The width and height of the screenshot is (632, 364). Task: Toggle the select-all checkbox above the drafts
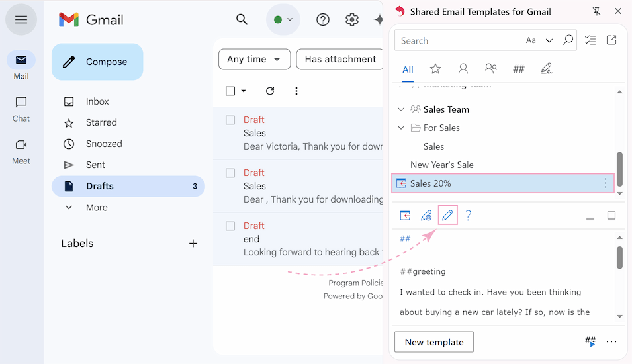230,91
